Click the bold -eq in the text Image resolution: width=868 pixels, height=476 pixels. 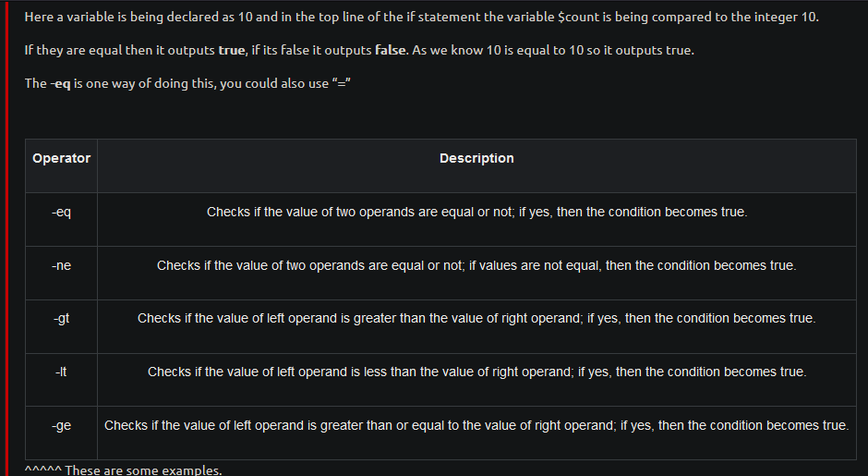click(60, 84)
